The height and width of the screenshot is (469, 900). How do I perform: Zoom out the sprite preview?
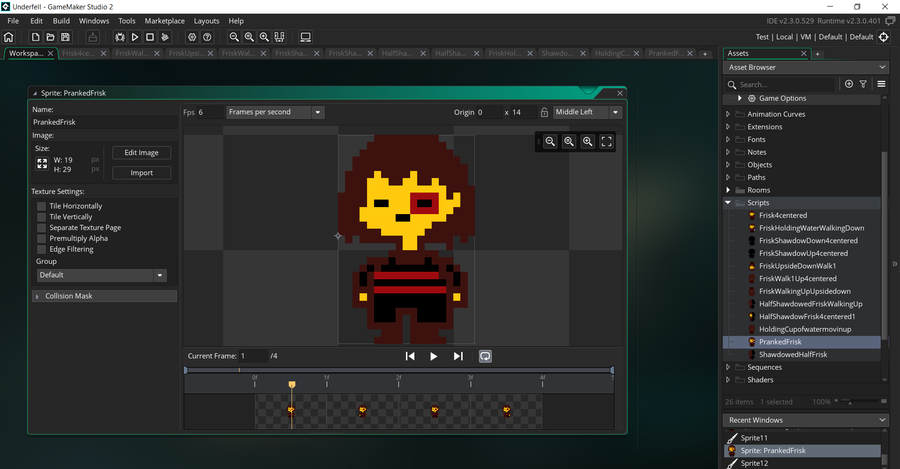(550, 141)
